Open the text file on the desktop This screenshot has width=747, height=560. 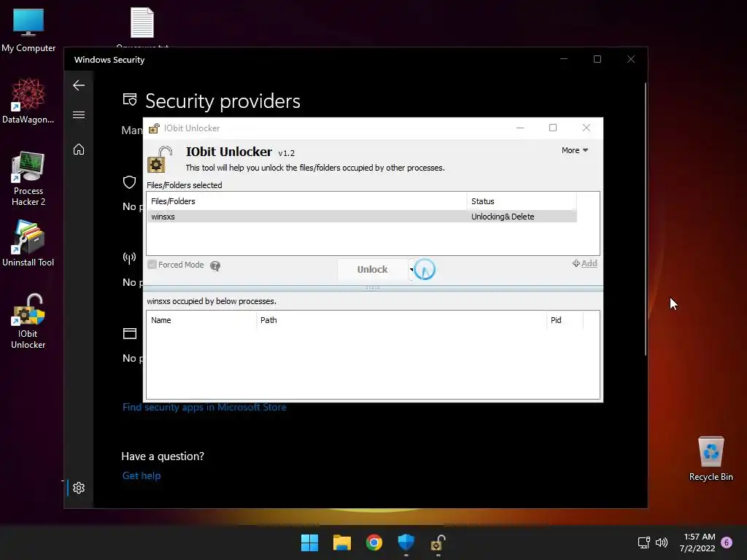142,23
